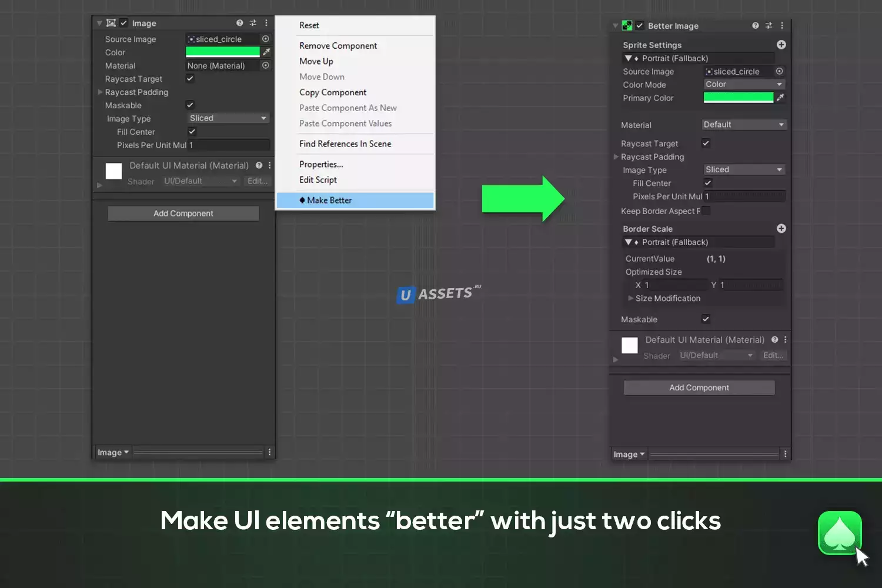Collapse the Image component with its header foldout
Viewport: 882px width, 588px height.
[99, 23]
